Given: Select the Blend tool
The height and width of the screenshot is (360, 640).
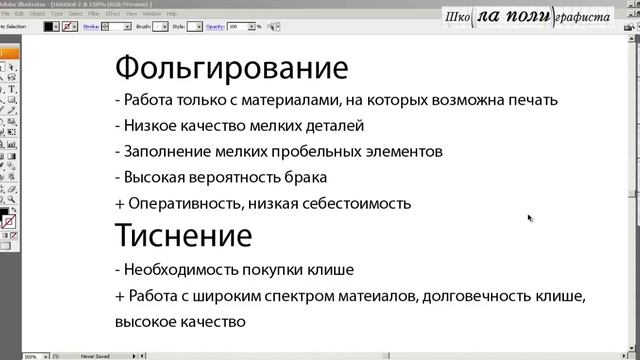Looking at the screenshot, I should [12, 166].
